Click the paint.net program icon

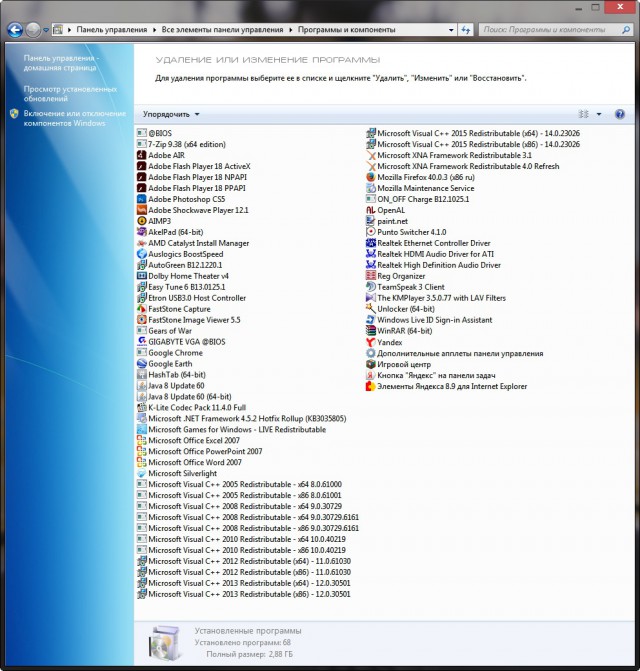(x=370, y=221)
